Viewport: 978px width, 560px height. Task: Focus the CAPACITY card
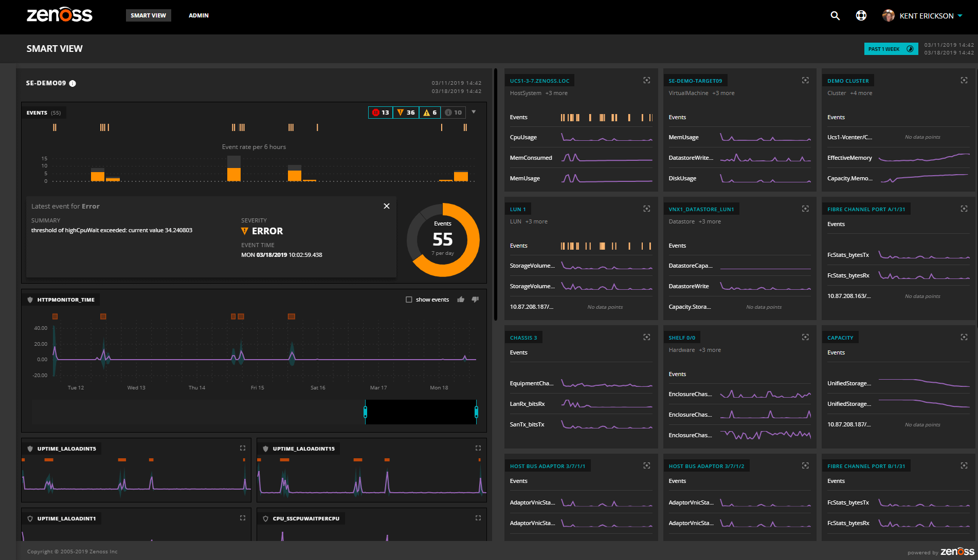(x=964, y=337)
